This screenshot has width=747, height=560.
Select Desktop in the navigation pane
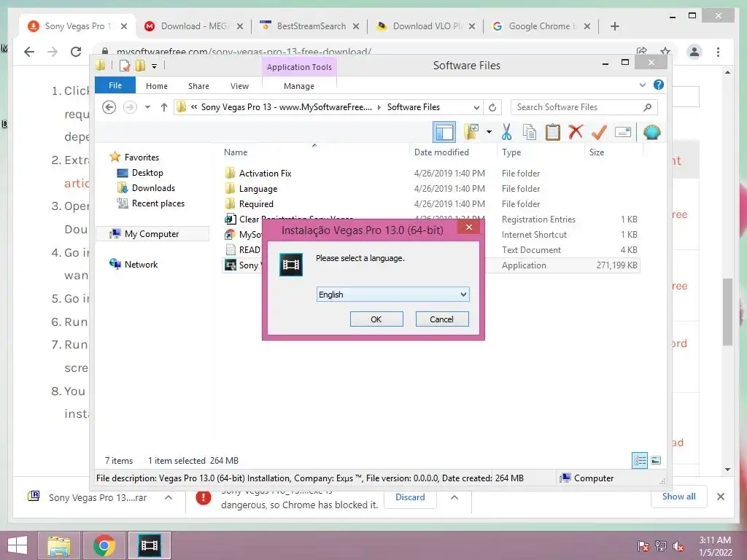[x=147, y=172]
